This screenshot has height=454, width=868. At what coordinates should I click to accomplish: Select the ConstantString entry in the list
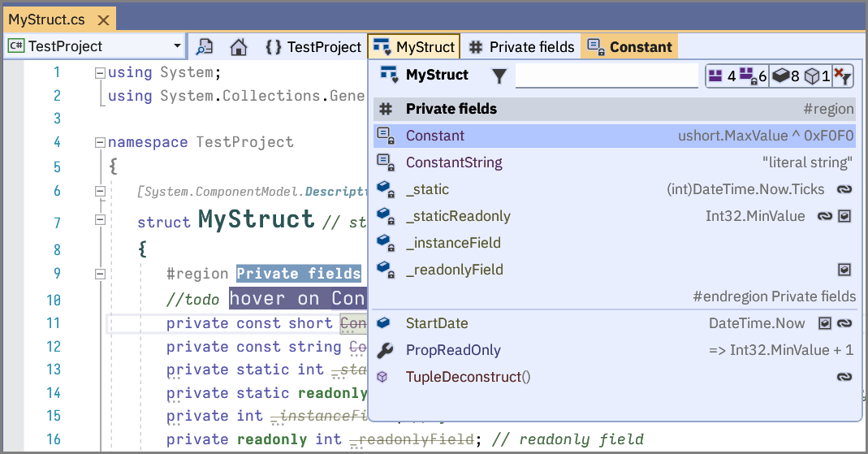click(454, 162)
